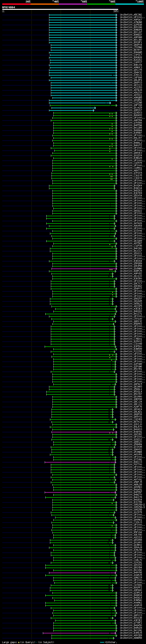Screen dimensions: 146x644
Task: Select hit label UniRef100_Q4TAZ6
Action: tap(131, 223)
